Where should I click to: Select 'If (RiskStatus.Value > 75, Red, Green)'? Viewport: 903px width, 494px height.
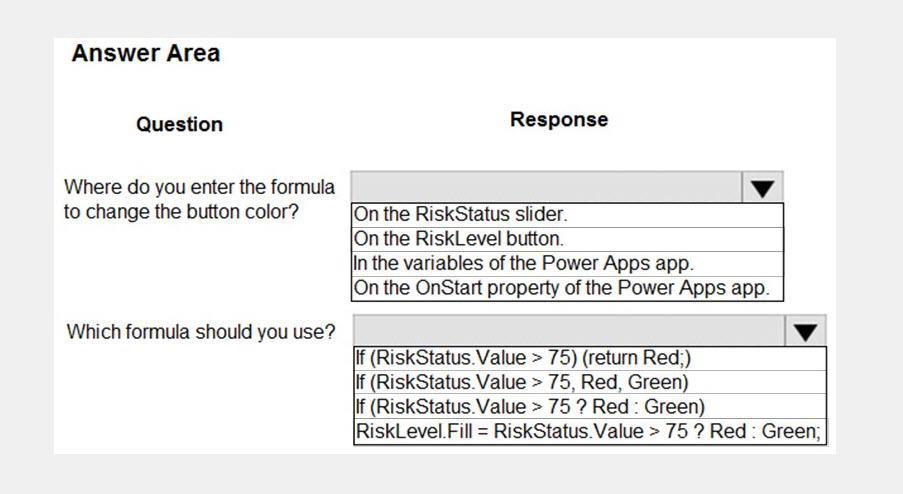coord(590,382)
